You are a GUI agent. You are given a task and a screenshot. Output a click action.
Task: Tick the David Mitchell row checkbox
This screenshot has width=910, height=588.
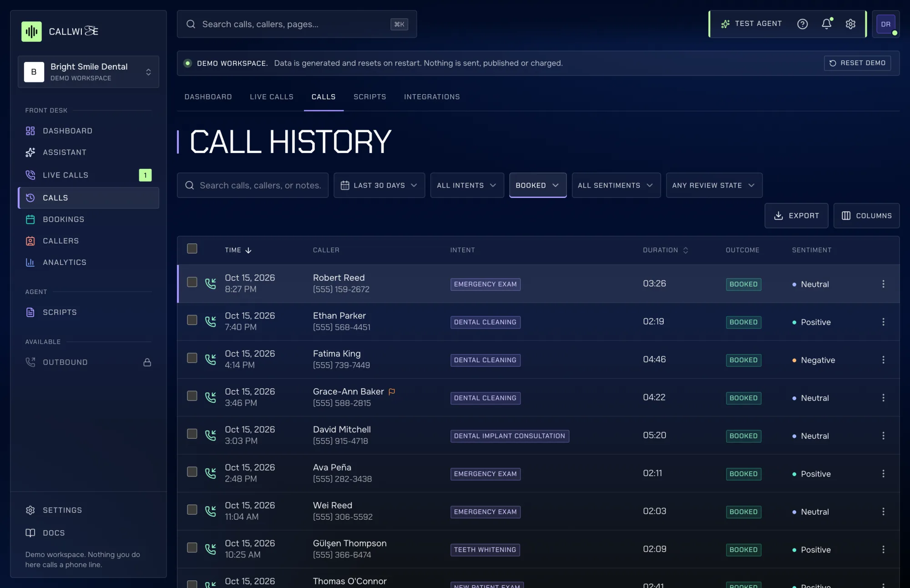pyautogui.click(x=192, y=434)
